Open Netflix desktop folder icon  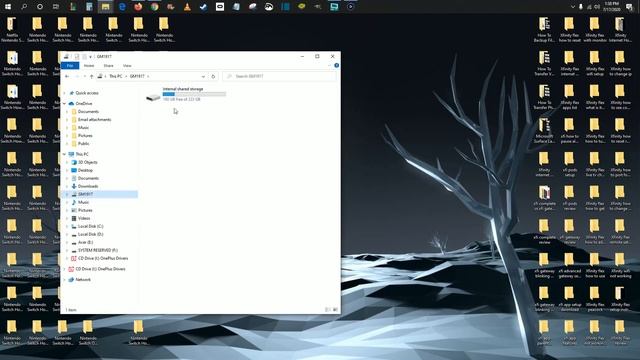(x=12, y=30)
